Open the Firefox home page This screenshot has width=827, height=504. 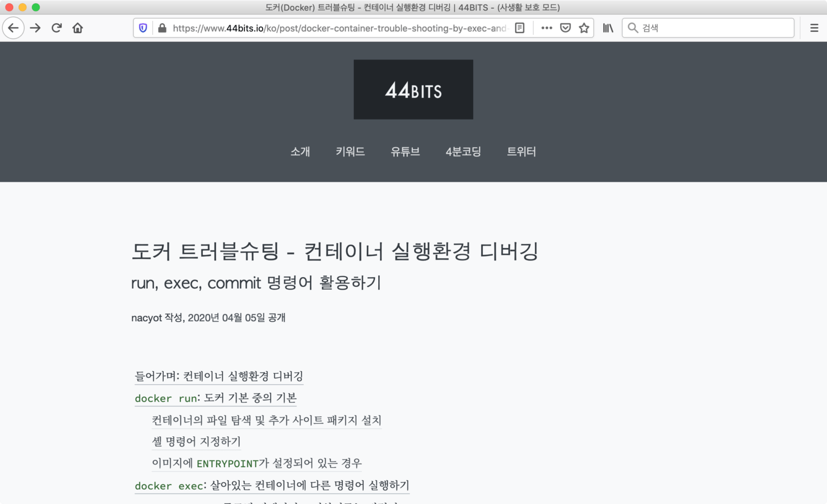[x=78, y=28]
